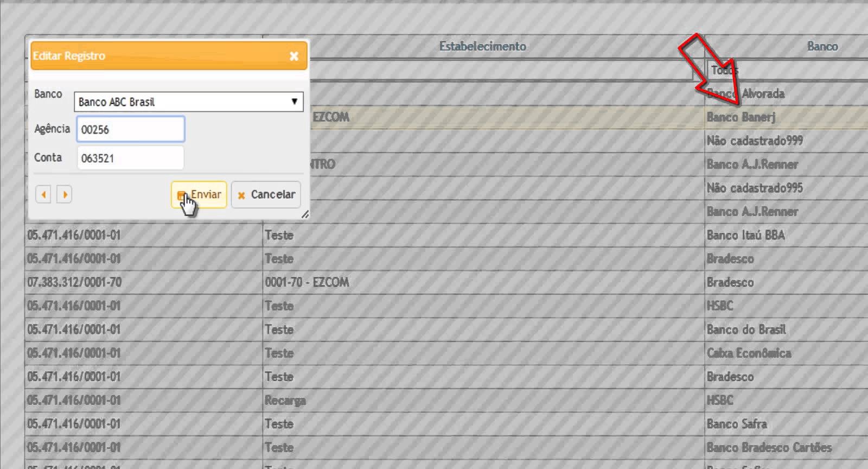Viewport: 868px width, 469px height.
Task: Click the 07.383.312/0001-70 cell
Action: [75, 283]
